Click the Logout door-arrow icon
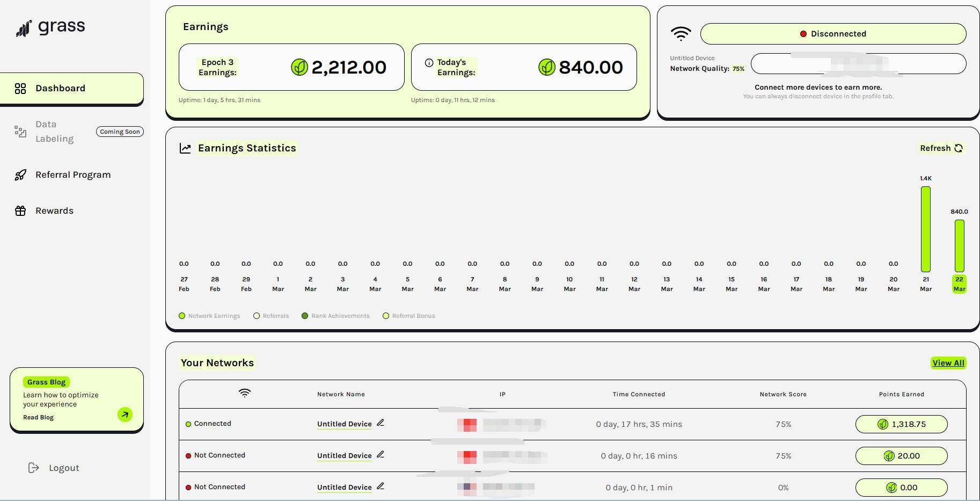Image resolution: width=980 pixels, height=501 pixels. [33, 468]
